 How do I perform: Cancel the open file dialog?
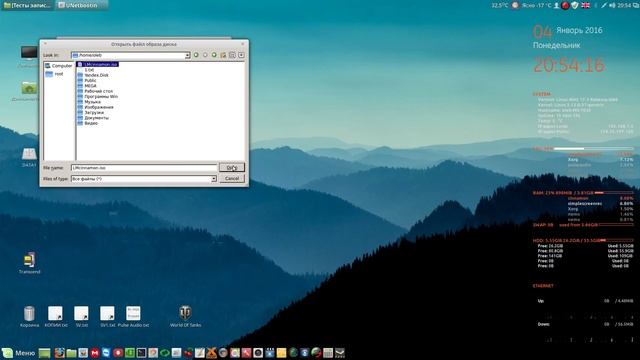(x=232, y=179)
